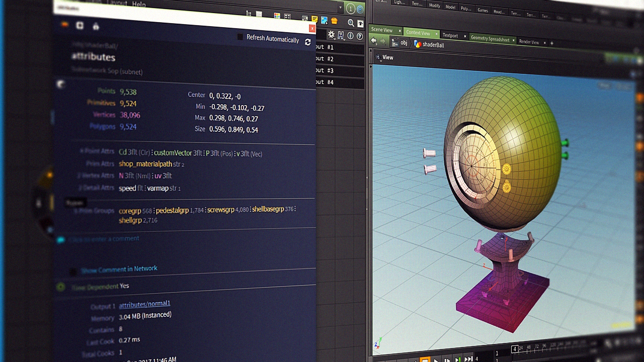This screenshot has width=644, height=362.
Task: Click the tree view icon in network toolbar
Action: [249, 14]
